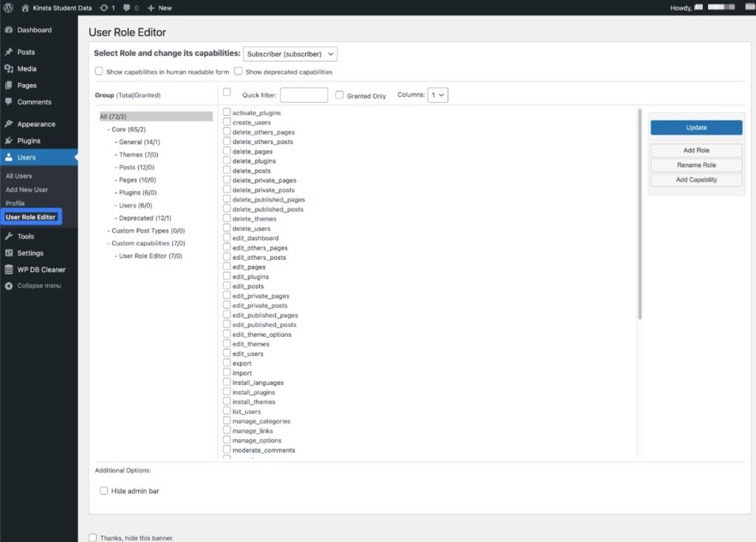The width and height of the screenshot is (756, 542).
Task: Click the Plugins plug icon
Action: tap(10, 140)
